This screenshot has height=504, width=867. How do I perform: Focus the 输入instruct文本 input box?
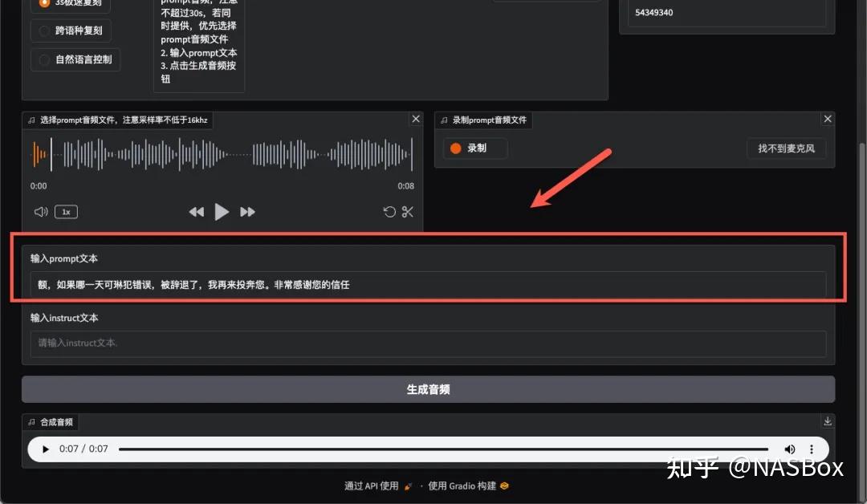pyautogui.click(x=428, y=343)
